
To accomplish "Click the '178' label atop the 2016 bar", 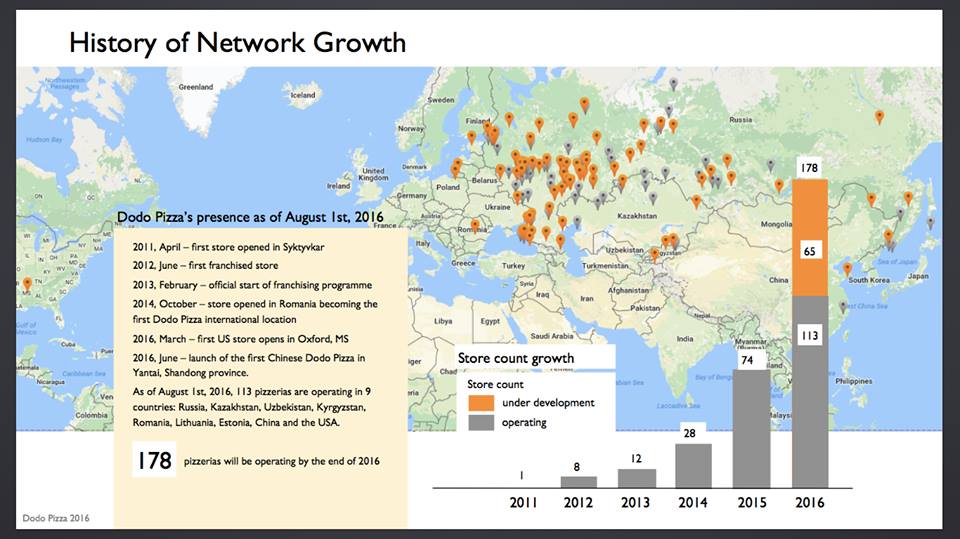I will click(810, 167).
